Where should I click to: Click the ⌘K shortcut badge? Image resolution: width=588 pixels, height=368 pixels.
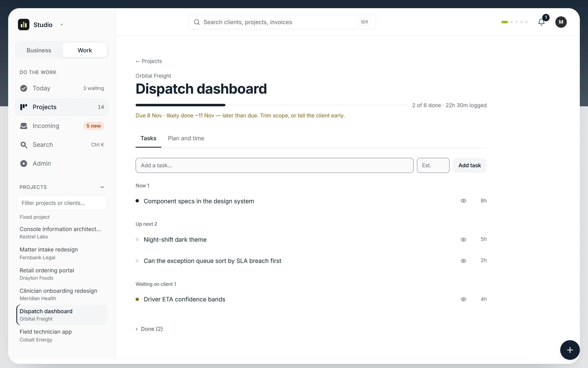364,22
